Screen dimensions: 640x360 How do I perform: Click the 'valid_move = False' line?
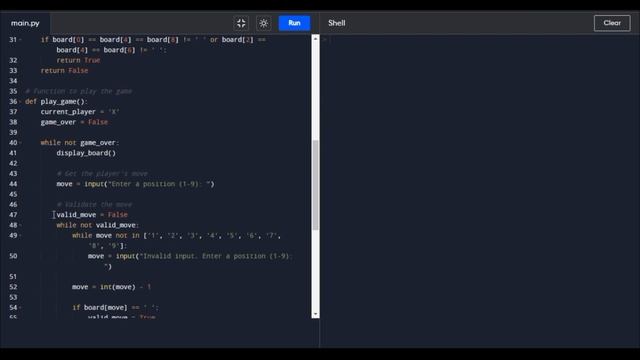click(x=92, y=215)
